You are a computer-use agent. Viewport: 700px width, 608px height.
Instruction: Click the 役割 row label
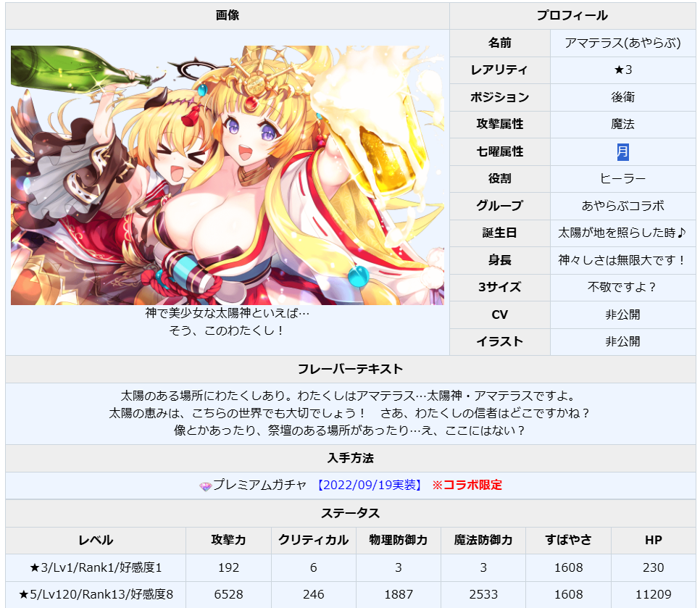point(499,179)
